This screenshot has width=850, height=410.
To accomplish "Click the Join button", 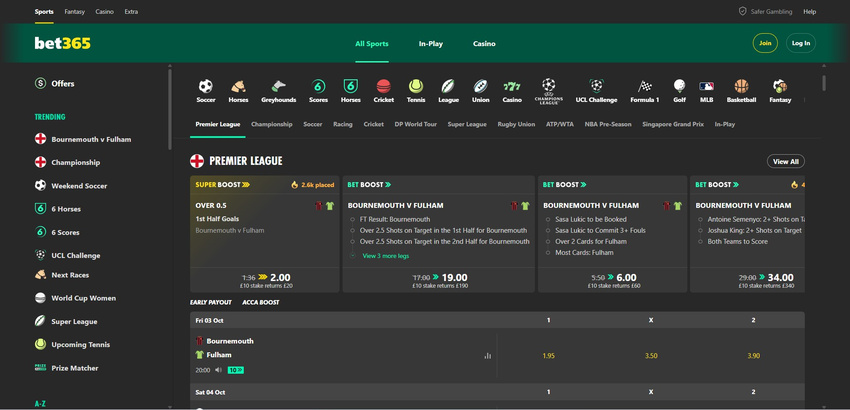I will coord(765,43).
